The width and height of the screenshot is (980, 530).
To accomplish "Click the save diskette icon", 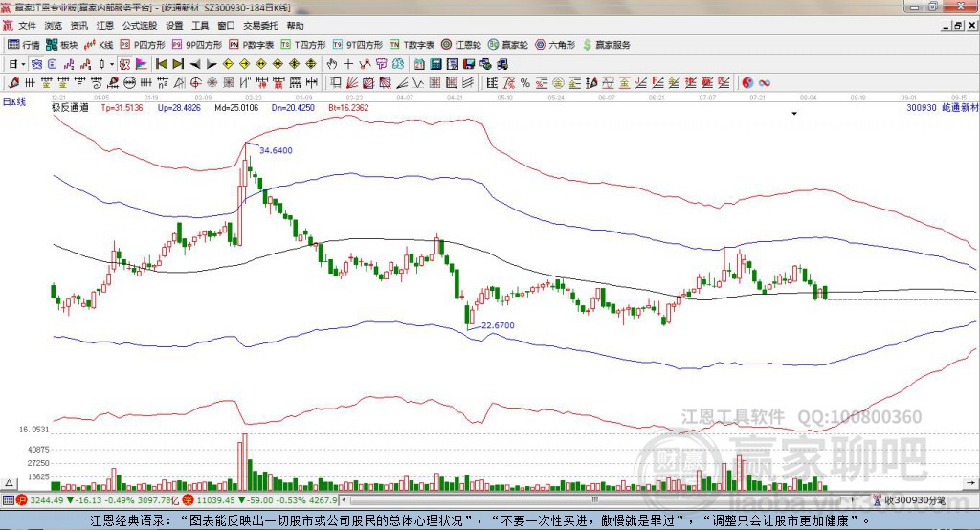I will click(x=469, y=64).
